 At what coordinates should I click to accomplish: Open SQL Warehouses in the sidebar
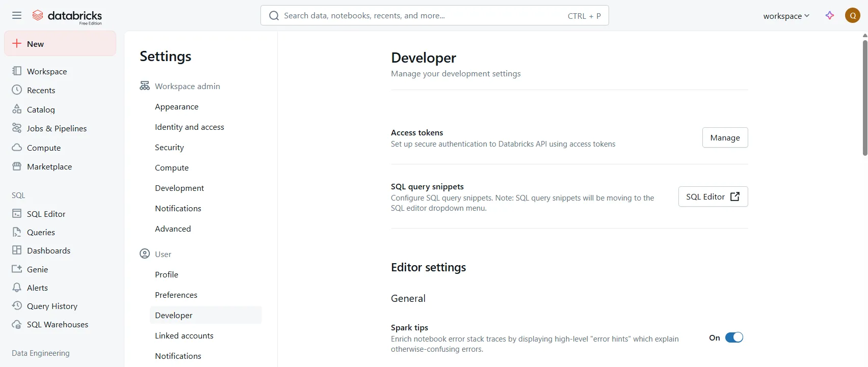click(57, 324)
